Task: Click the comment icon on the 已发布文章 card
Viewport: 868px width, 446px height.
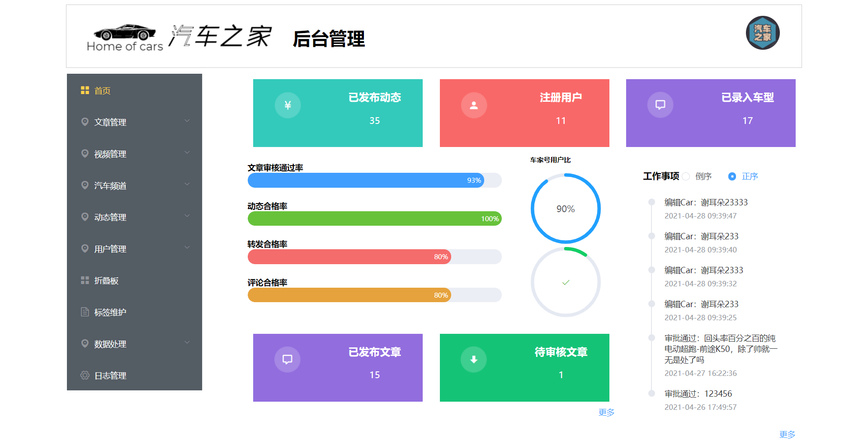Action: 288,359
